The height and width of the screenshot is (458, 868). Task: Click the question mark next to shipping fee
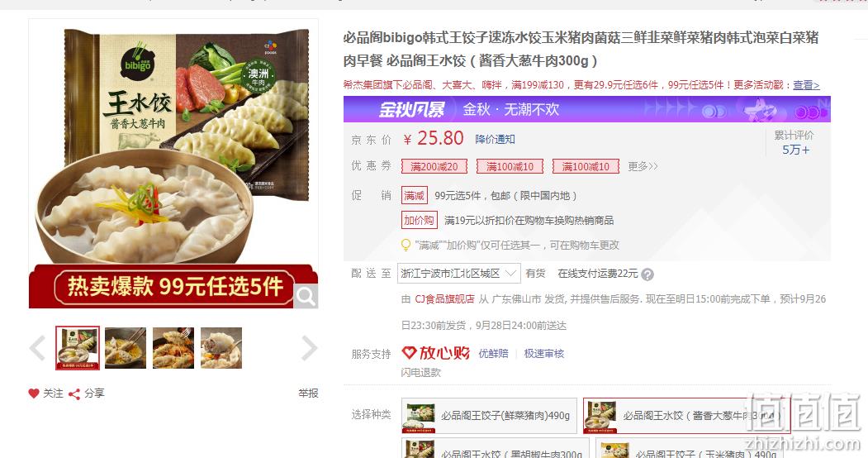point(647,274)
